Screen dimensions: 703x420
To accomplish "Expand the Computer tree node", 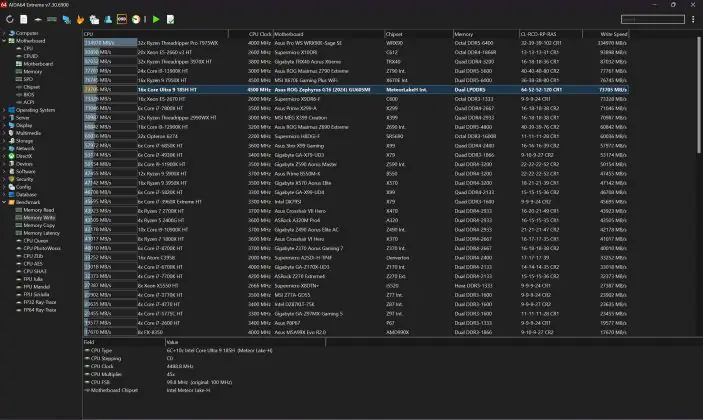I will 4,33.
